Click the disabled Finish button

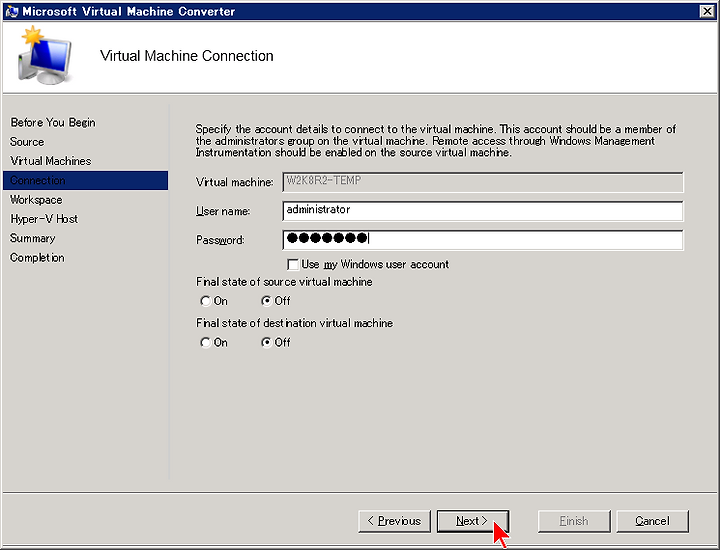coord(574,521)
